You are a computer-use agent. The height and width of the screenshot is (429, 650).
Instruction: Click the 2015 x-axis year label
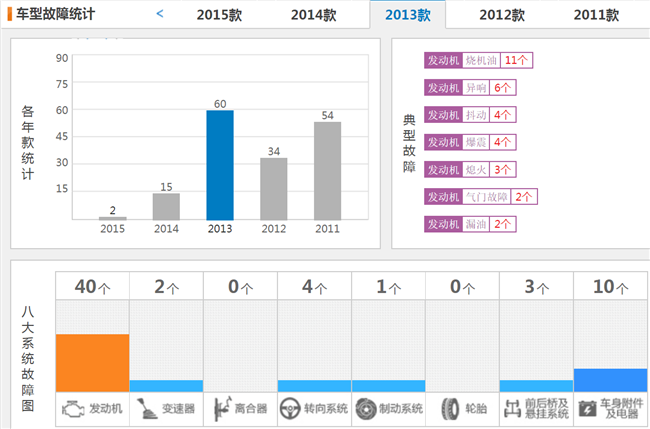[112, 229]
